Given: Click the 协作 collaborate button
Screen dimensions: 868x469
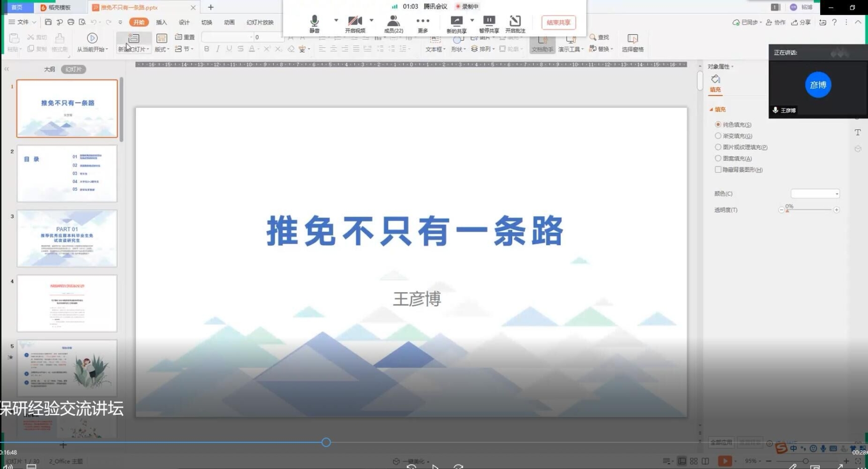Looking at the screenshot, I should click(775, 22).
